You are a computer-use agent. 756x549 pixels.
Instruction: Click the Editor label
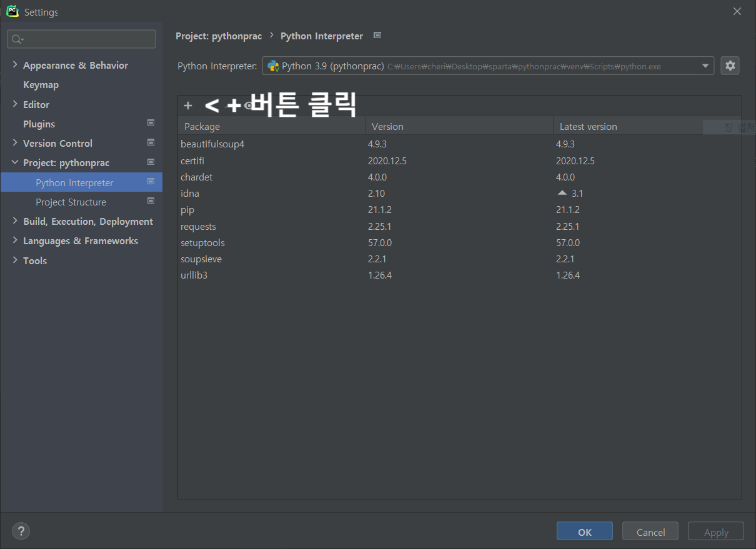36,104
